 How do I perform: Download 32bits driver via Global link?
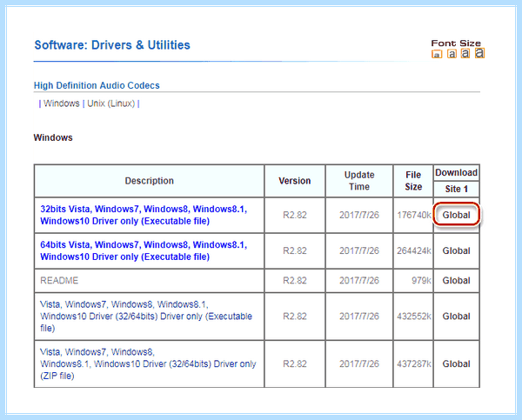456,215
